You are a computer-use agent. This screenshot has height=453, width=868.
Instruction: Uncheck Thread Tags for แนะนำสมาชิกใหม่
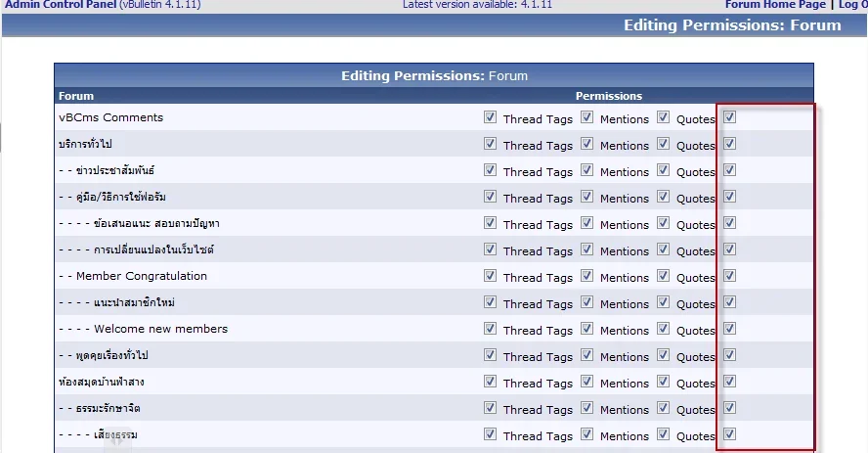pyautogui.click(x=490, y=301)
